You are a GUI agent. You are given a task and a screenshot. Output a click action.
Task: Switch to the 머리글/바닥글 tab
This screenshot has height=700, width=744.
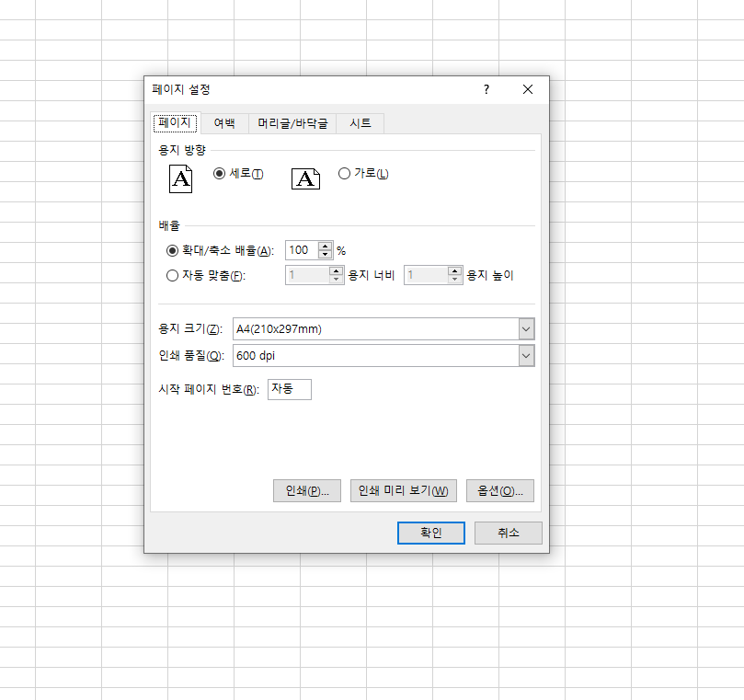[x=292, y=123]
